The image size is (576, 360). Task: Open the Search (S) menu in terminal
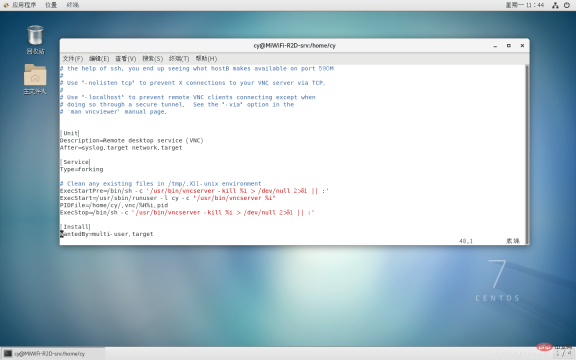tap(152, 58)
